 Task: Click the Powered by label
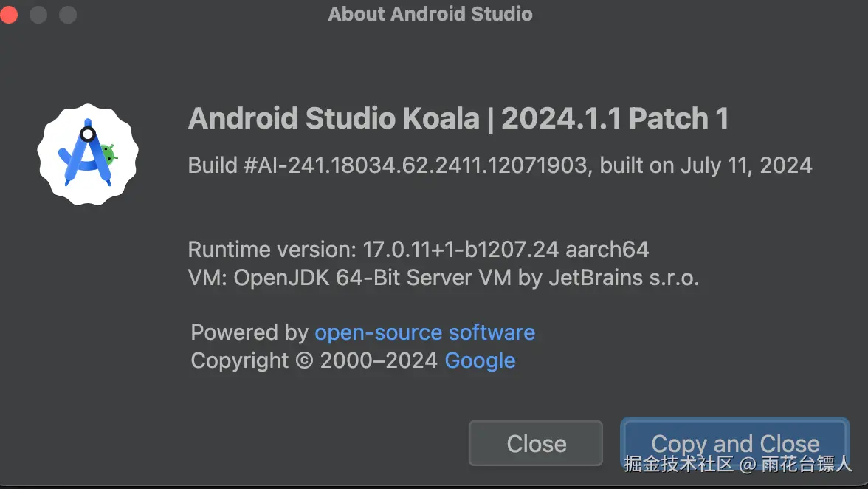pos(249,332)
